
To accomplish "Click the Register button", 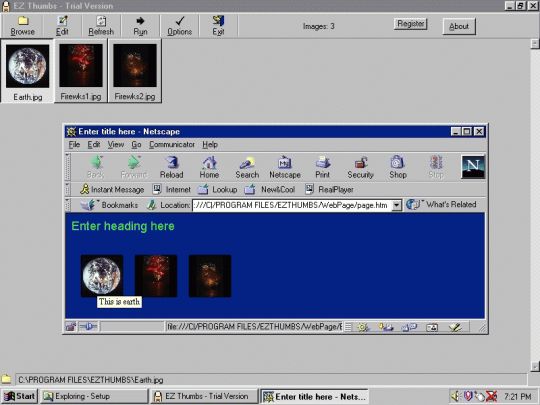I will 410,24.
